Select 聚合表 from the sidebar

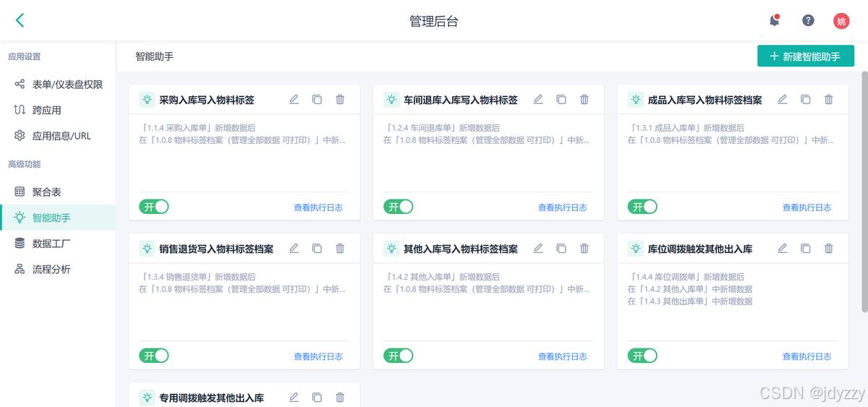point(46,192)
